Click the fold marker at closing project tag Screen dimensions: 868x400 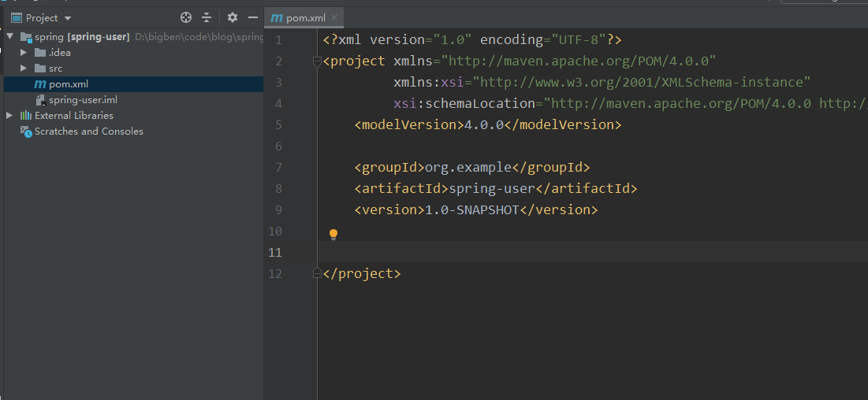tap(317, 272)
